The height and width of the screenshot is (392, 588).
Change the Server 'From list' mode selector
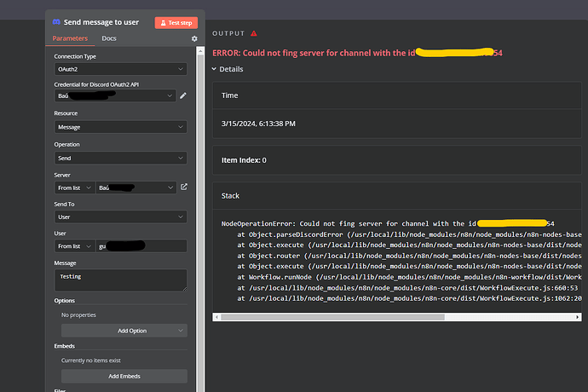click(74, 187)
